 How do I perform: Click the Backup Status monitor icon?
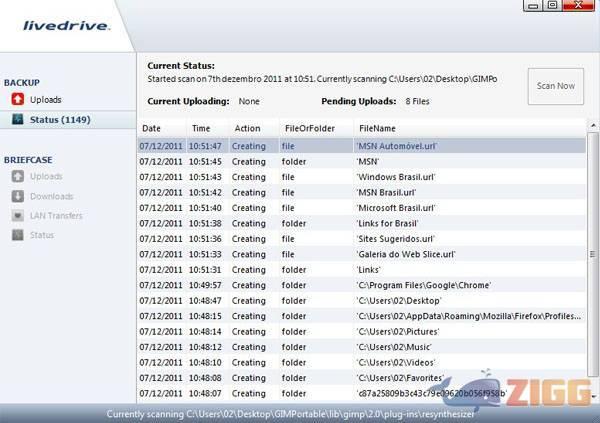(x=18, y=120)
